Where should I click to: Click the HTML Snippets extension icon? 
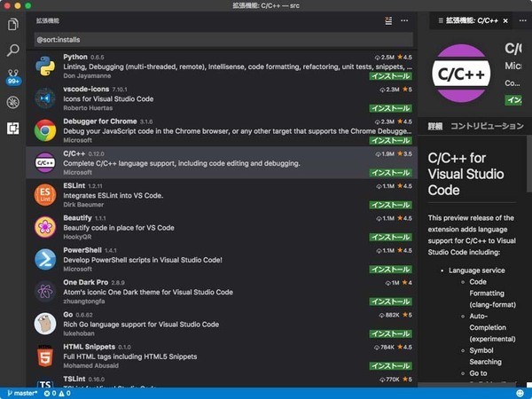[x=45, y=356]
